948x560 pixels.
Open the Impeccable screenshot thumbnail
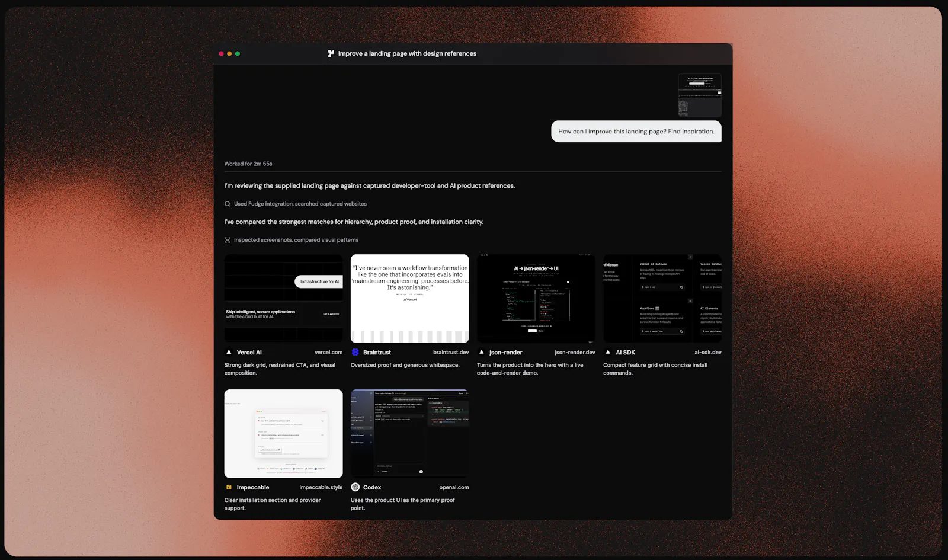click(283, 434)
